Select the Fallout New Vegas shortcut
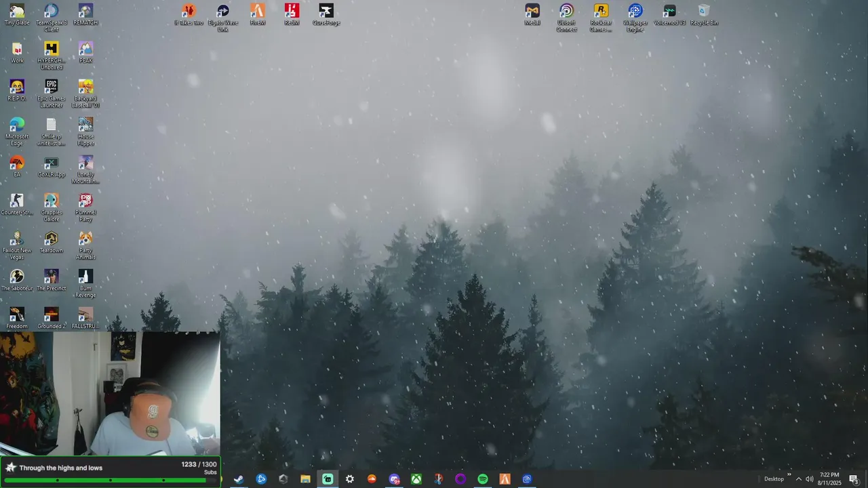This screenshot has height=488, width=868. pyautogui.click(x=17, y=245)
